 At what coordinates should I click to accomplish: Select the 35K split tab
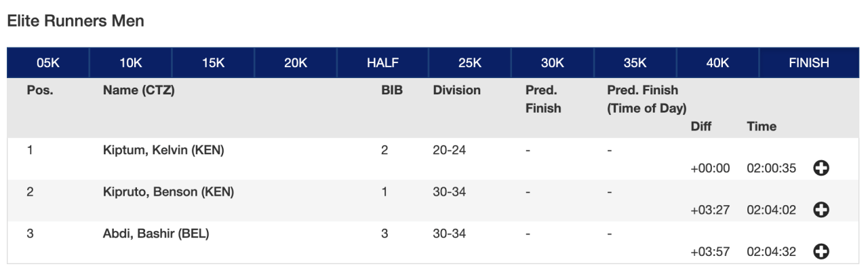(x=635, y=63)
